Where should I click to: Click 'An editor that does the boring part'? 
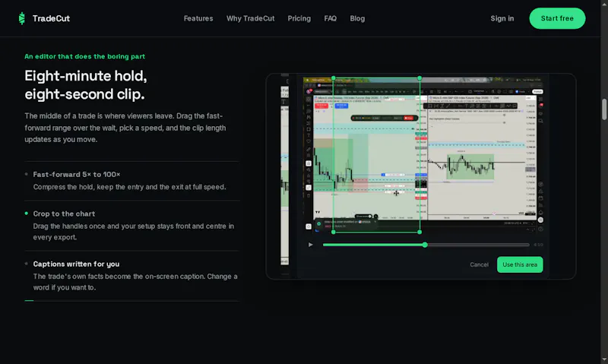(x=84, y=56)
